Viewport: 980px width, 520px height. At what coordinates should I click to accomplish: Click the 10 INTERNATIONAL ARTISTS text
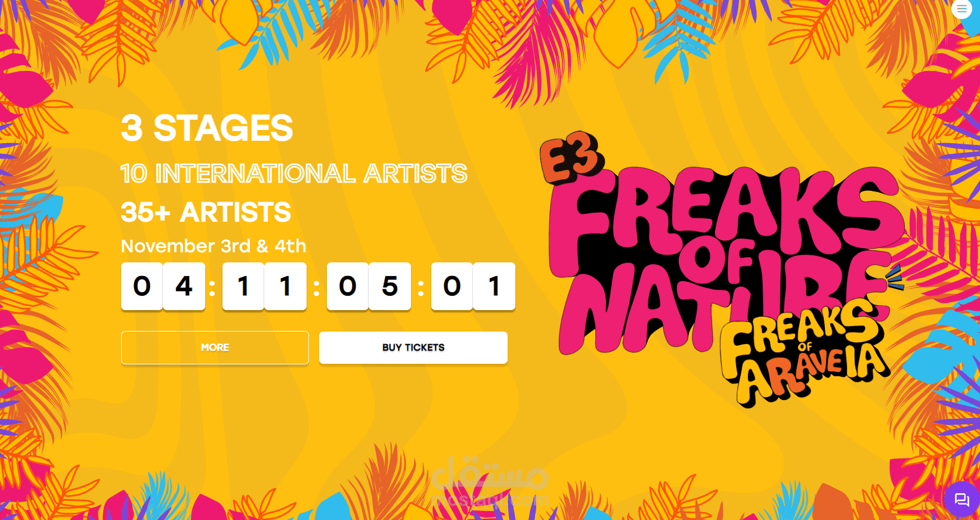click(x=293, y=174)
